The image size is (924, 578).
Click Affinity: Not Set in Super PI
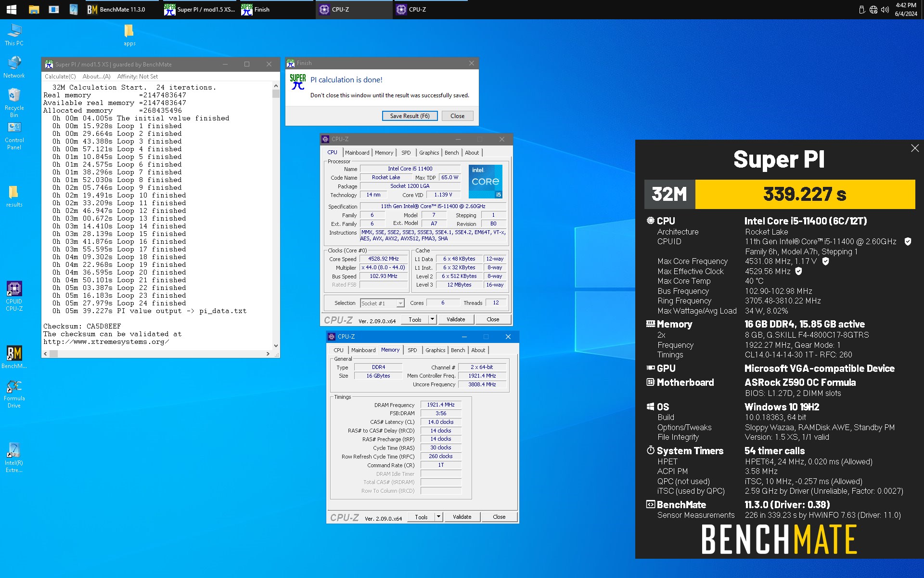137,77
